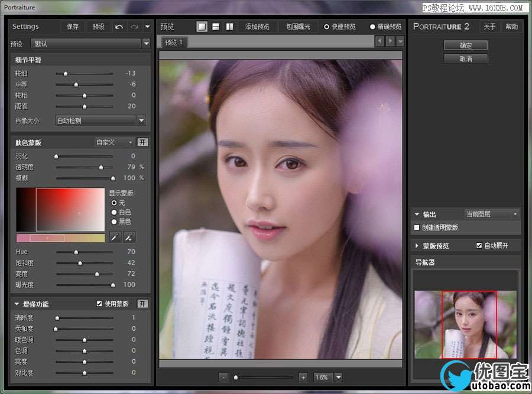Viewport: 532px width, 394px height.
Task: Click the zoom in plus button
Action: click(303, 377)
